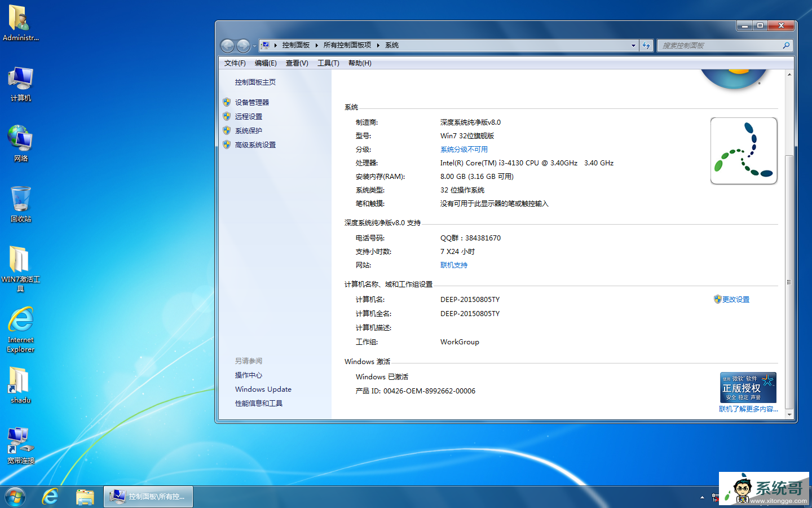Click the 正版授权 genuine software badge

tap(748, 387)
